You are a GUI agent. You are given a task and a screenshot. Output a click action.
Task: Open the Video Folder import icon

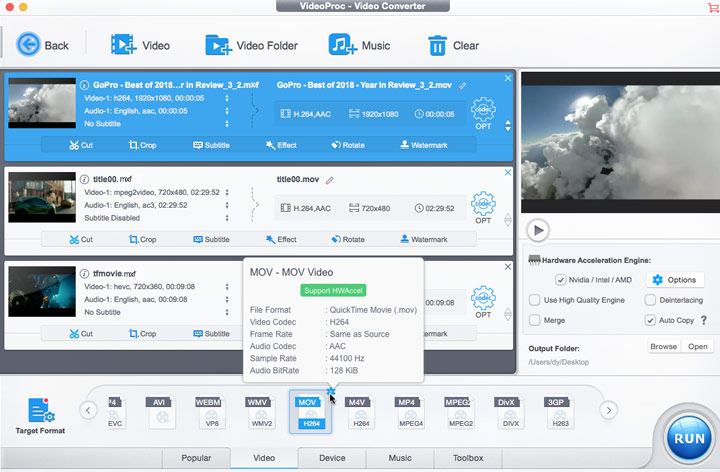tap(217, 45)
